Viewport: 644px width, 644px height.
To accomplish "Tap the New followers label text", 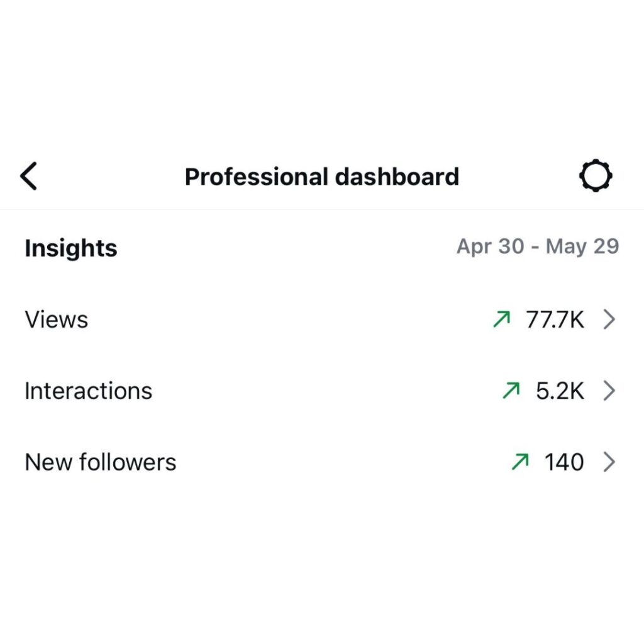I will point(101,463).
